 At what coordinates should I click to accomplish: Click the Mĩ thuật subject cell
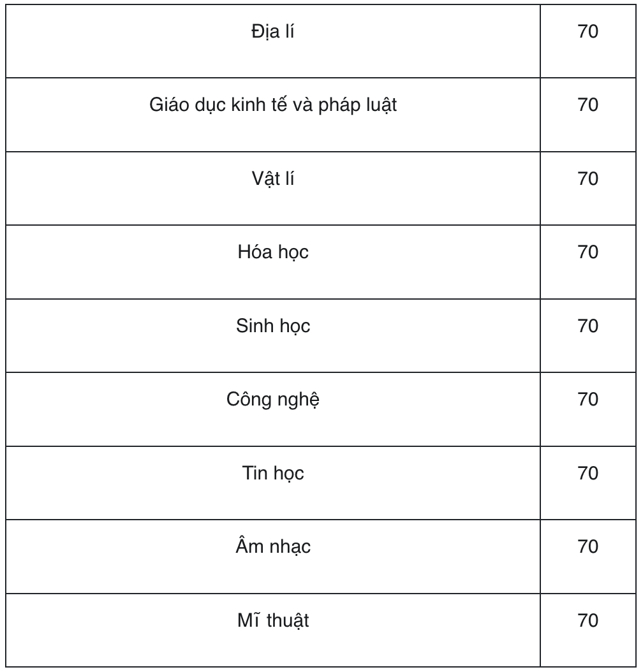pos(273,630)
